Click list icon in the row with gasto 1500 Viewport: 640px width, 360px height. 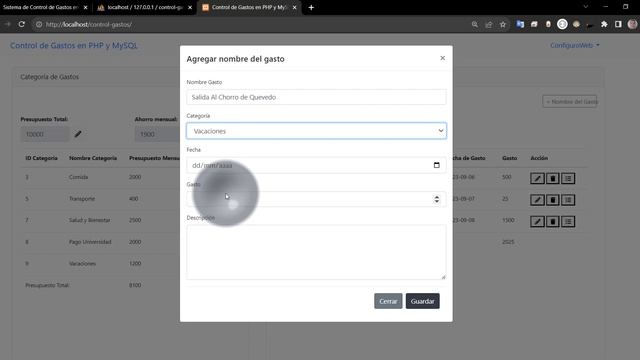click(568, 222)
